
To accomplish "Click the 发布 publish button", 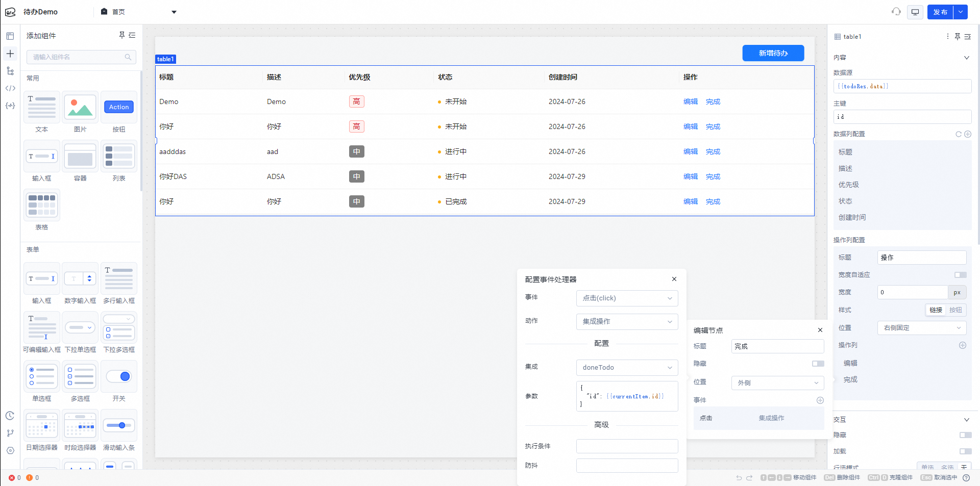I will (941, 12).
